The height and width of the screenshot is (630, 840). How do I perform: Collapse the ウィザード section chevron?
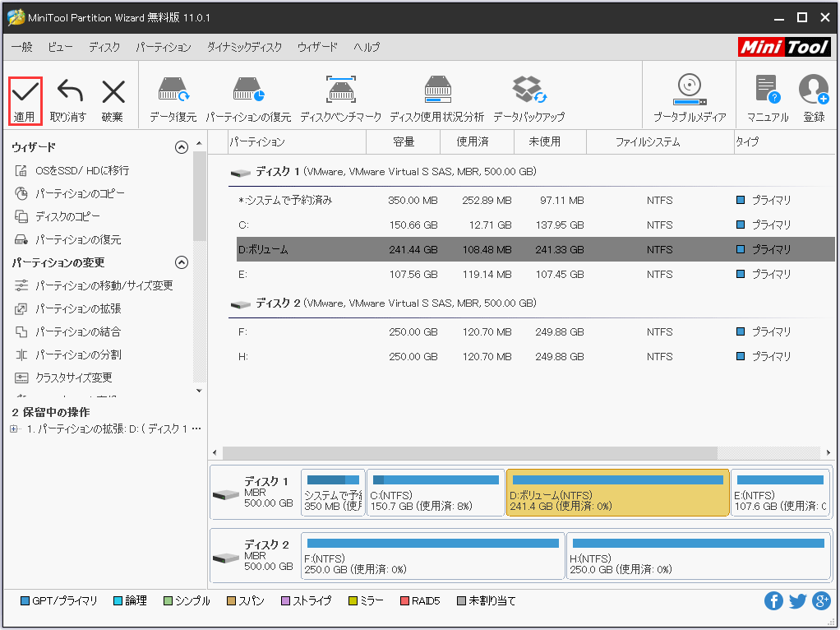click(x=182, y=147)
